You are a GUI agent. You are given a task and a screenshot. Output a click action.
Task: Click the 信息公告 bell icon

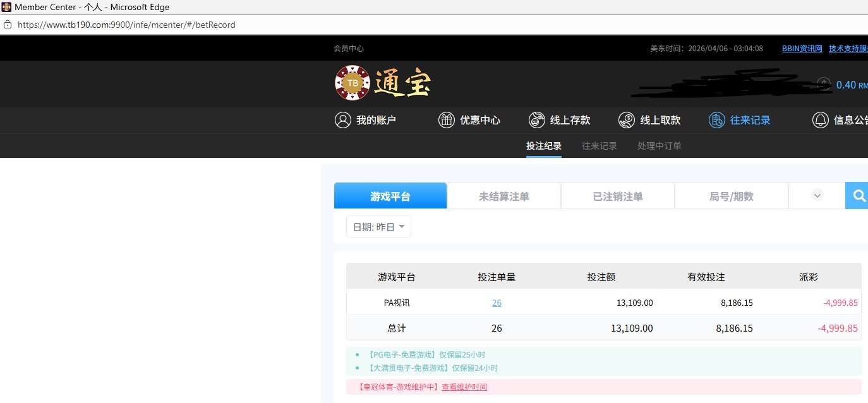(820, 120)
